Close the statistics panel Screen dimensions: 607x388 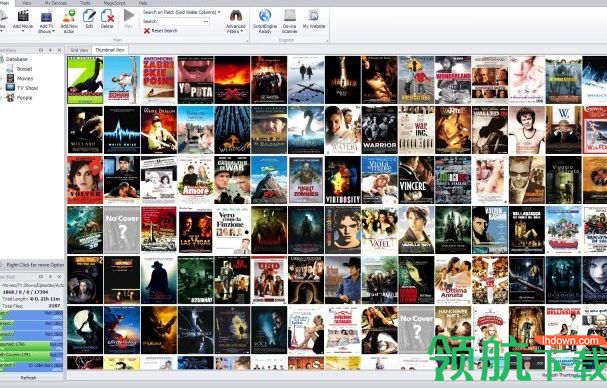coord(59,277)
